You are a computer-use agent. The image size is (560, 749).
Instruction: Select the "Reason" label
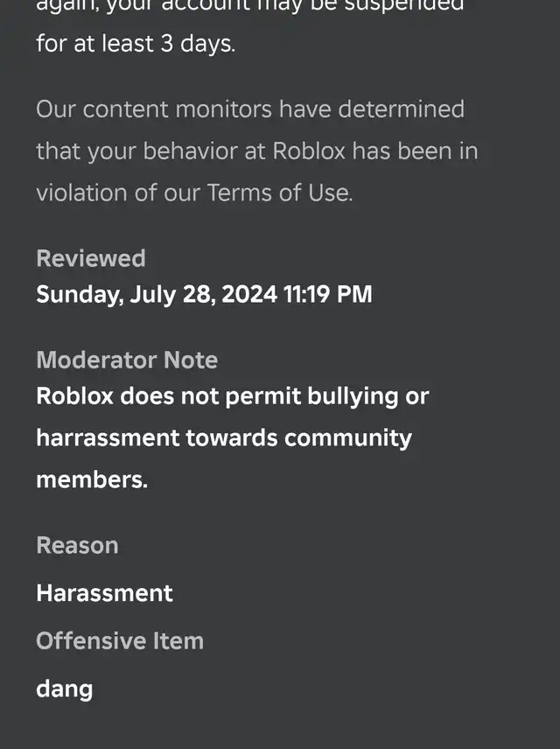[x=77, y=545]
